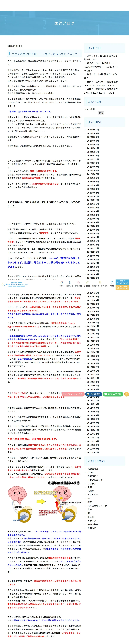The width and height of the screenshot is (129, 644).
Task: Open article ランキング2023-2024 その１
Action: click(x=101, y=91)
